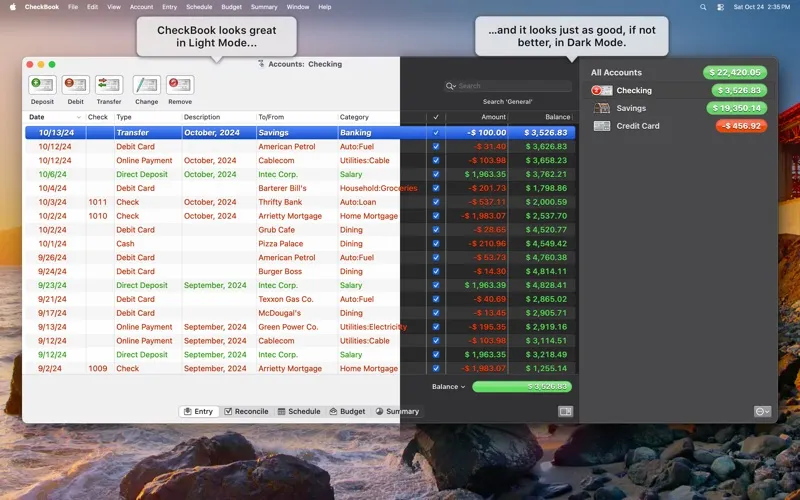Toggle the sidebar panel icon

click(x=565, y=411)
